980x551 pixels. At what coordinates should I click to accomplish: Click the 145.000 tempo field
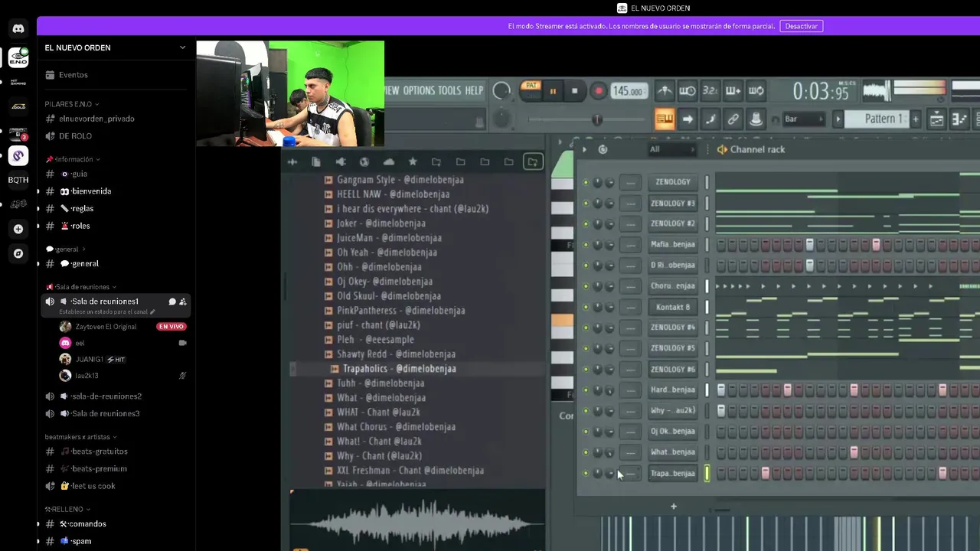pos(628,91)
